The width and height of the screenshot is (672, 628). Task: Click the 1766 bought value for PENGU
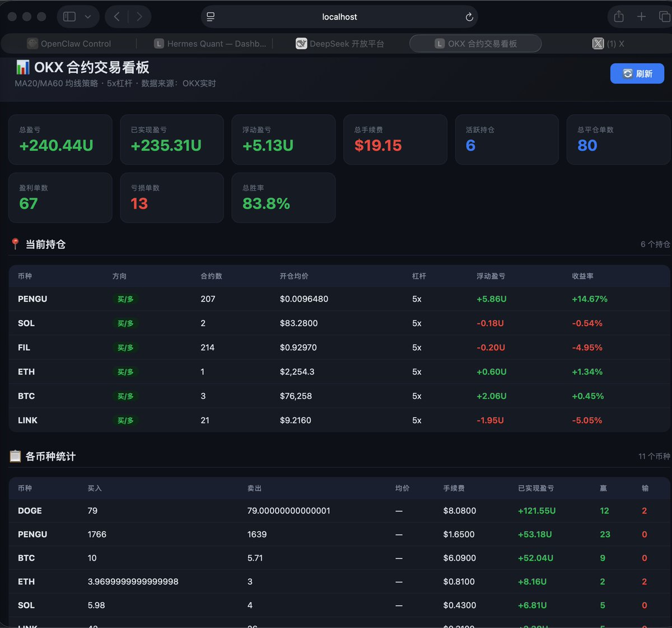(x=97, y=534)
